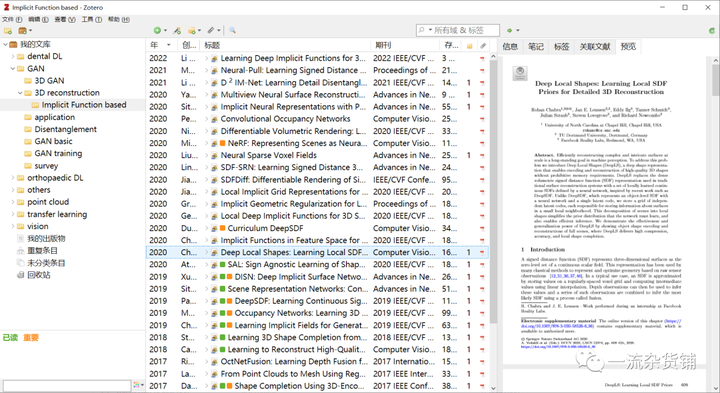Expand the NeRF item row chevron
This screenshot has height=393, width=720.
pos(206,143)
